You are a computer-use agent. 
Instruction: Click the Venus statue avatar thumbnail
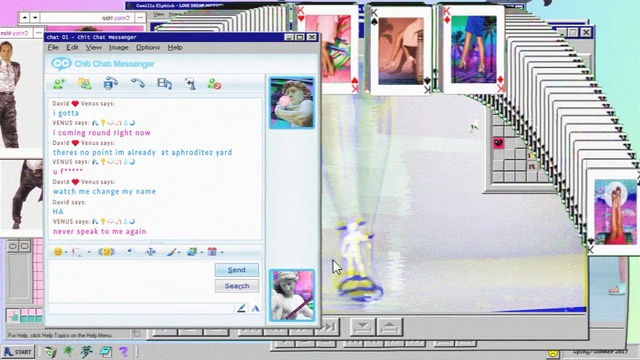292,296
